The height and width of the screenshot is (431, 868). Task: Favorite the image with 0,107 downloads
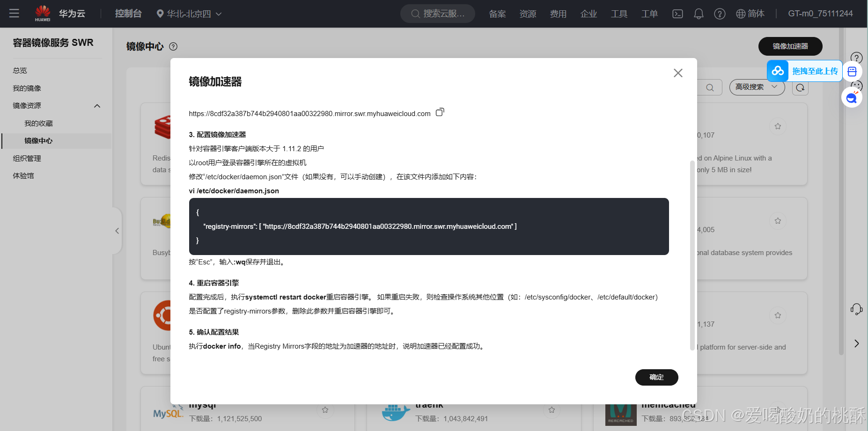tap(778, 126)
